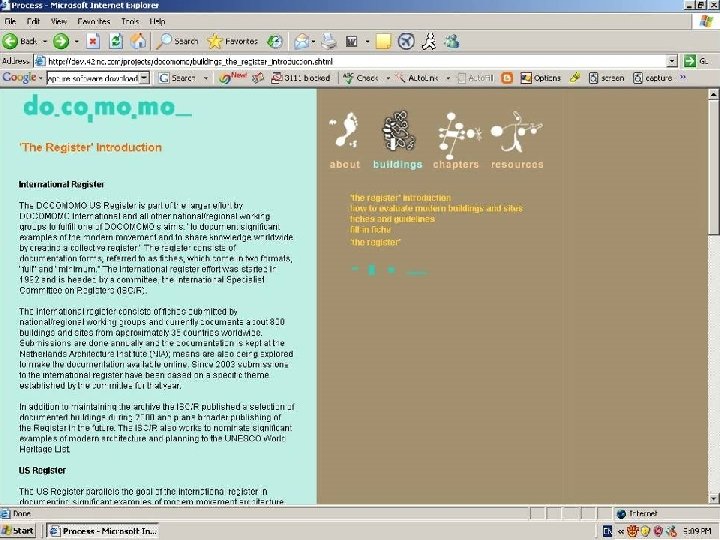Open the fill-in fiche link
Viewport: 720px width, 540px height.
point(370,229)
